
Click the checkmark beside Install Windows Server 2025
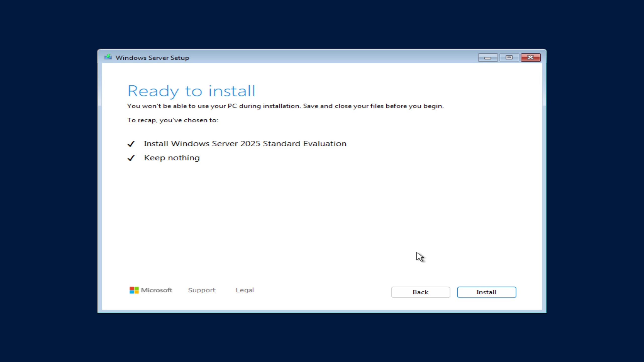pyautogui.click(x=131, y=144)
